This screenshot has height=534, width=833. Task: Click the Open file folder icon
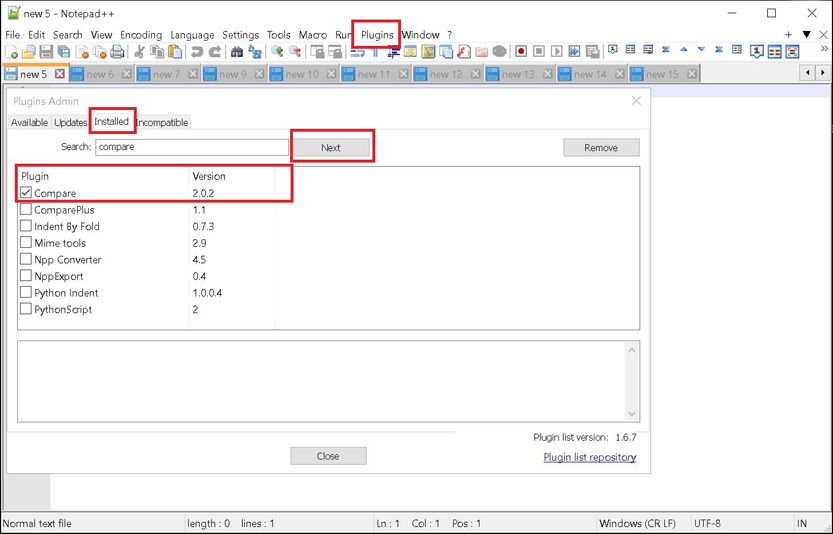(x=29, y=52)
